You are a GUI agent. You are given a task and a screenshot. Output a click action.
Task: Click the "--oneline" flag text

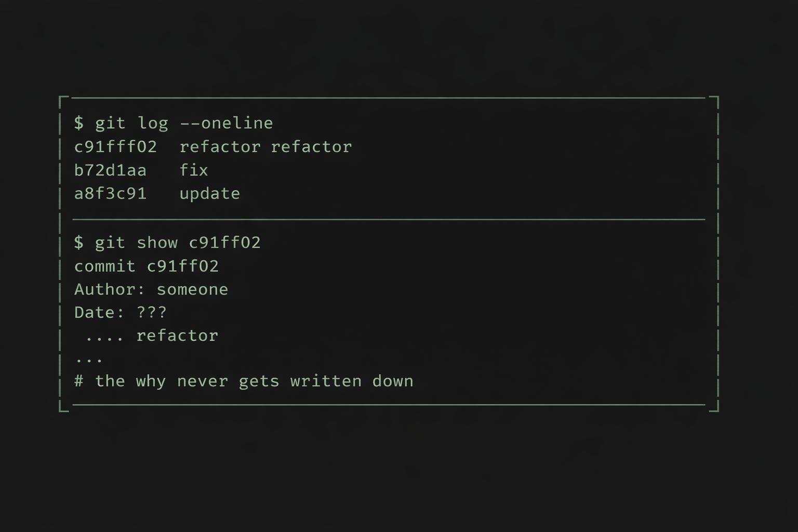[226, 123]
